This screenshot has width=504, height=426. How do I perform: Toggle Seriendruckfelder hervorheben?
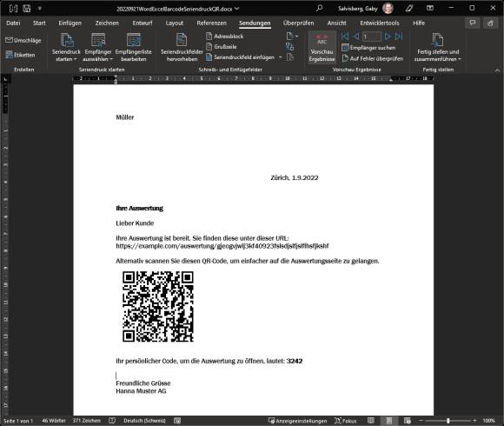(182, 47)
